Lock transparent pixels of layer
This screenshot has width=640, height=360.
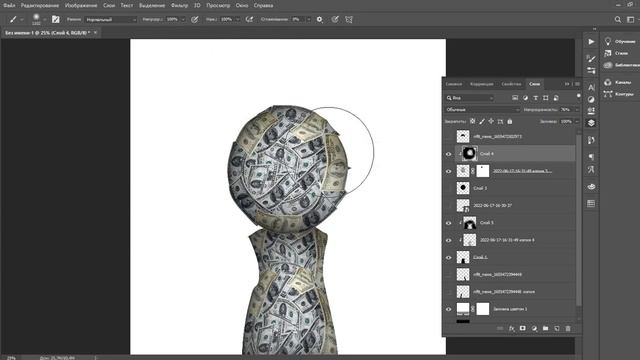click(473, 121)
